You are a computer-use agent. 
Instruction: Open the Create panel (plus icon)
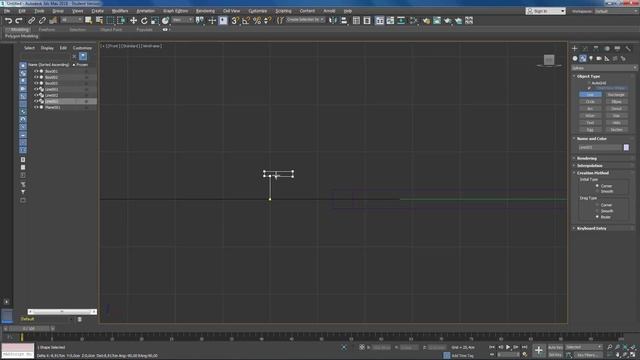(x=575, y=49)
